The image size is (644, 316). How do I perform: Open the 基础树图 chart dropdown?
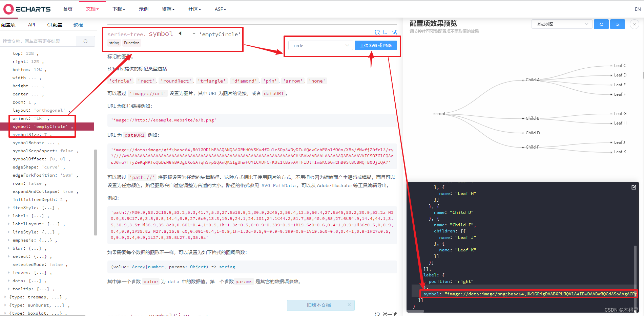562,24
